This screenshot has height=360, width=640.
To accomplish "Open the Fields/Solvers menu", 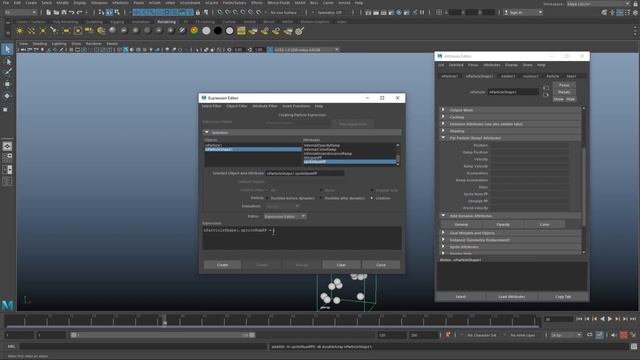I will click(x=234, y=3).
